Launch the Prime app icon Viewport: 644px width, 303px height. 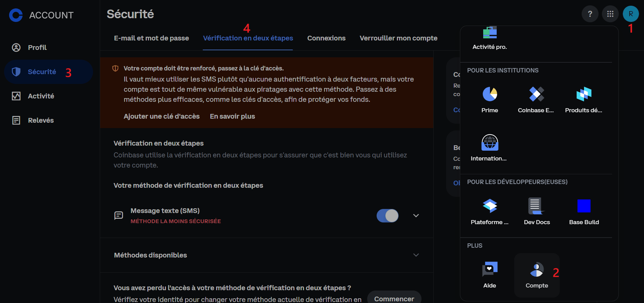click(490, 94)
